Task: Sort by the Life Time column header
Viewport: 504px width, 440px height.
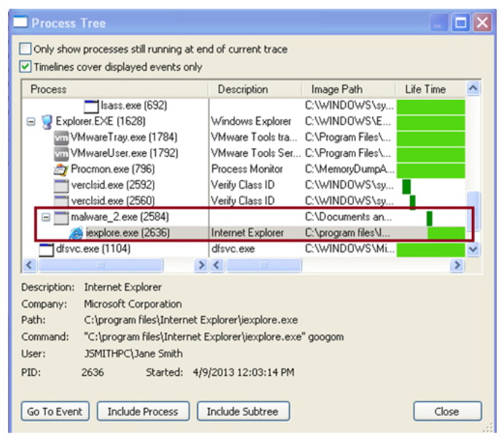Action: click(430, 89)
